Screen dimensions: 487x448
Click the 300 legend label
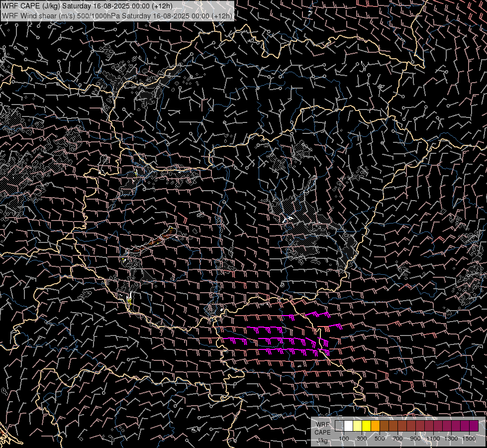(362, 439)
